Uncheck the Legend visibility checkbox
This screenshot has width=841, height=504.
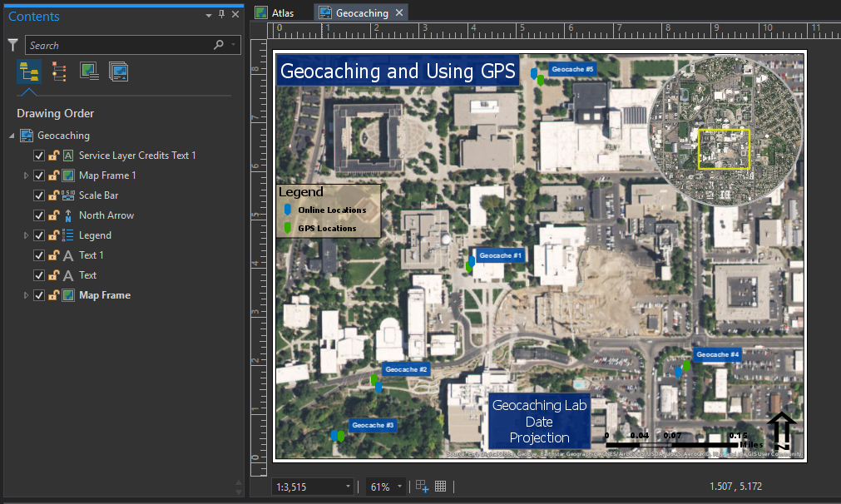(x=38, y=235)
